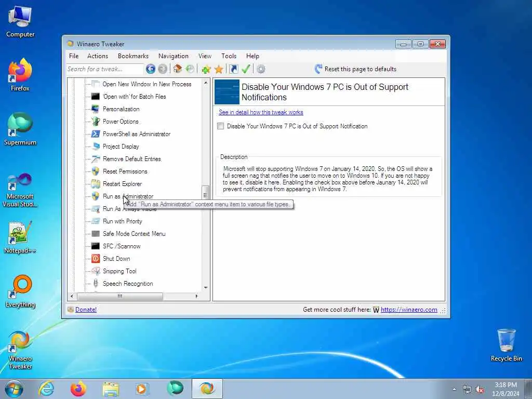Click the tree's horizontal scrollbar thumb
The image size is (532, 399).
(x=120, y=296)
